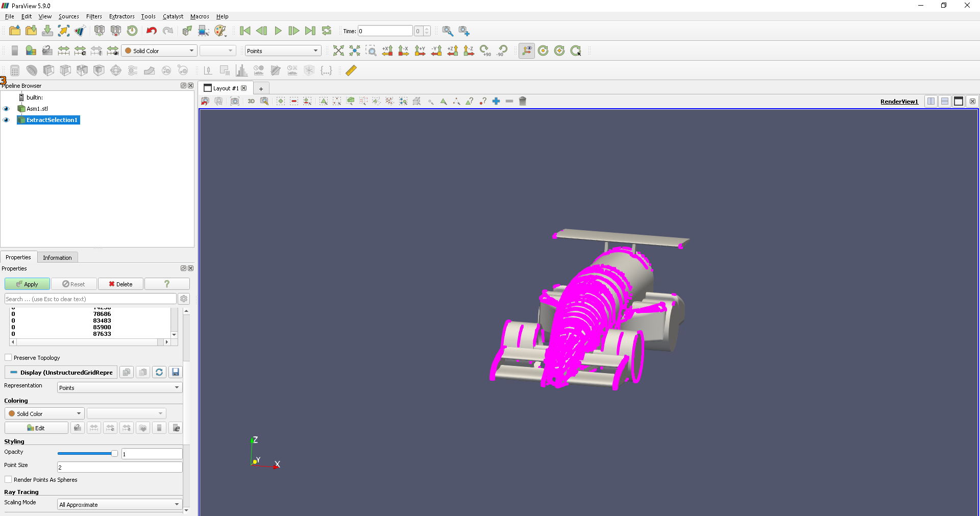Click the Split View Horizontally icon
This screenshot has width=980, height=516.
[931, 101]
